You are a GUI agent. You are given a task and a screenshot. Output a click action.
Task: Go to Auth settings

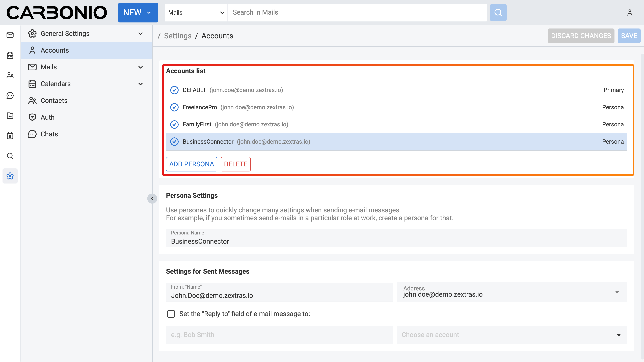coord(47,117)
